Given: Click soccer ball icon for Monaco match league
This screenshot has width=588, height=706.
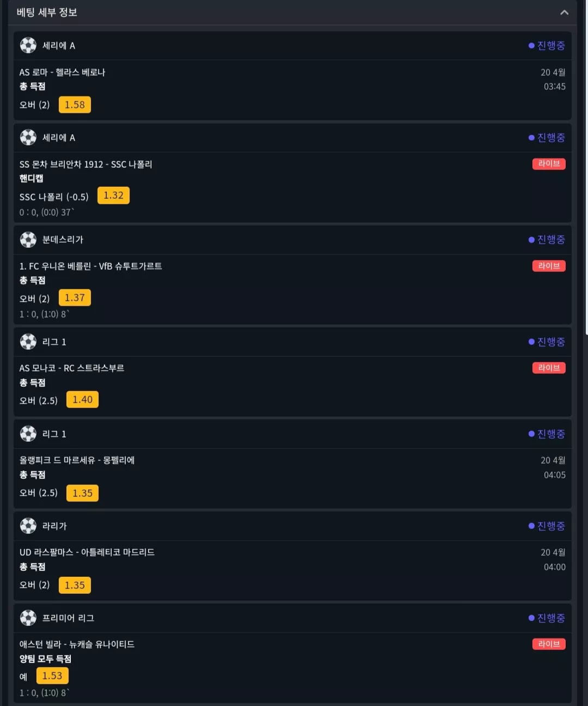Looking at the screenshot, I should tap(28, 342).
